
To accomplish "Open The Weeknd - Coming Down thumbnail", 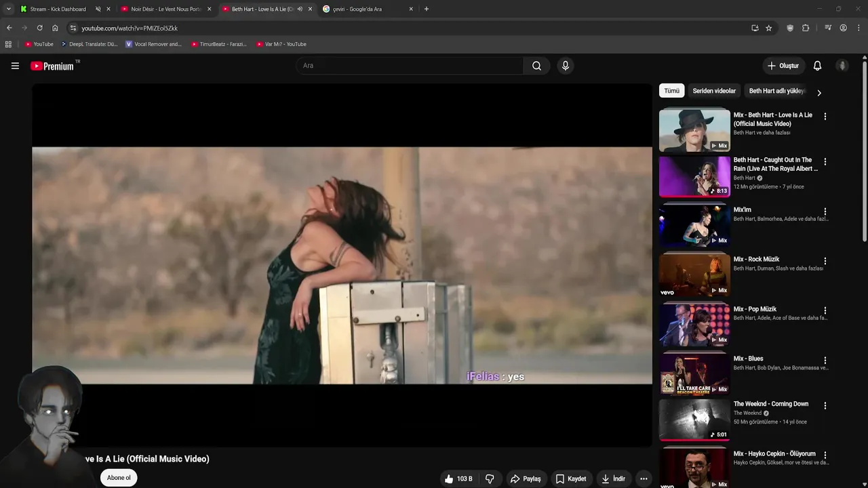I will tap(694, 420).
